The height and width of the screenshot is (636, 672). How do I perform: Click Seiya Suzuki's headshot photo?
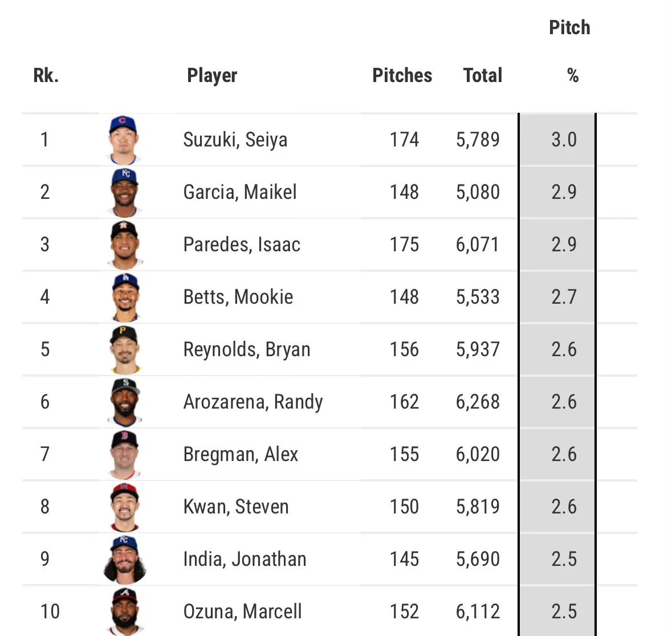tap(124, 140)
